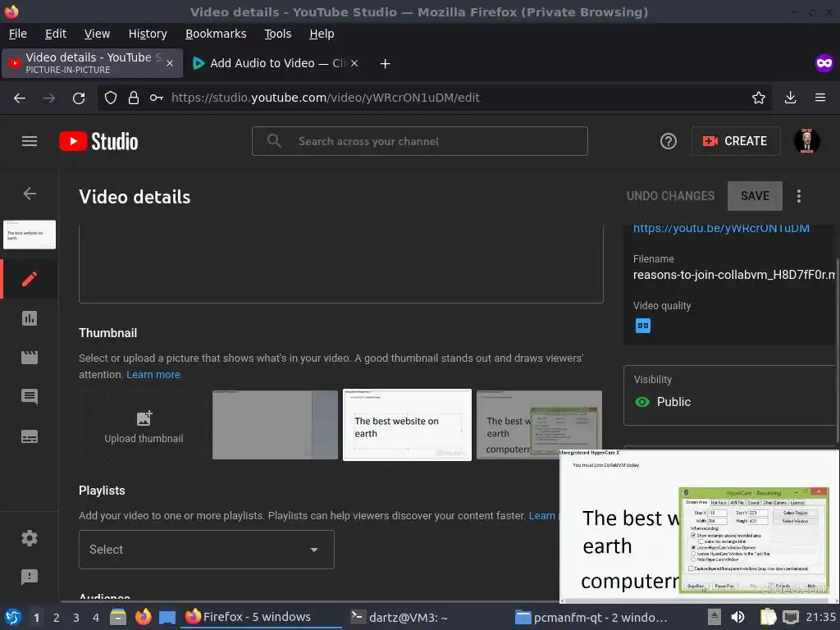Open the Tools menu
Screen dimensions: 840x630
[277, 34]
